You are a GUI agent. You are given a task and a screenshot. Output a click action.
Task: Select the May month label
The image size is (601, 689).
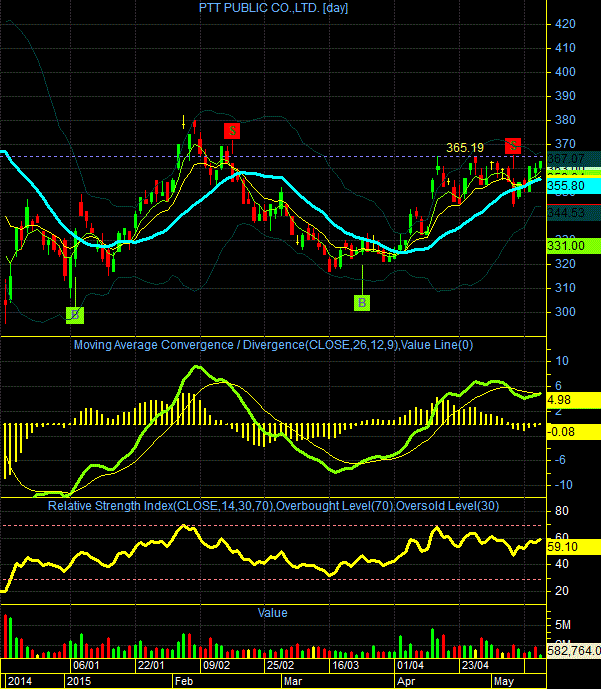pyautogui.click(x=503, y=682)
